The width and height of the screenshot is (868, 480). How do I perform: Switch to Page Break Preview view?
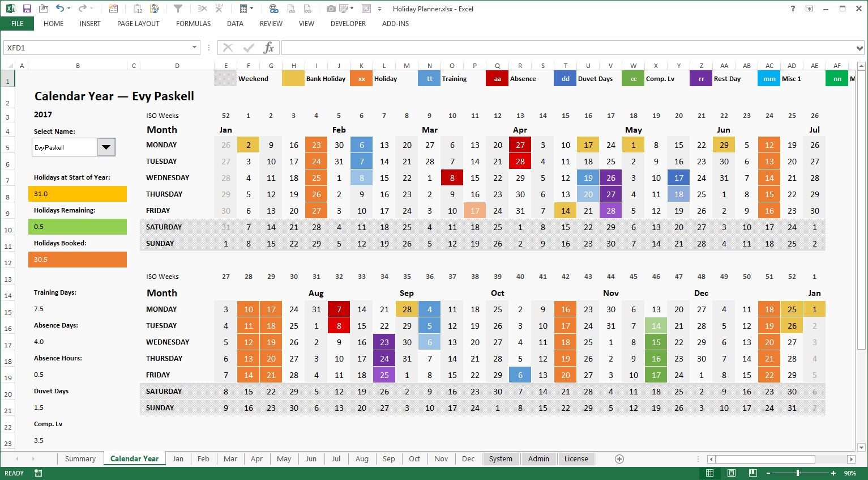click(x=752, y=473)
